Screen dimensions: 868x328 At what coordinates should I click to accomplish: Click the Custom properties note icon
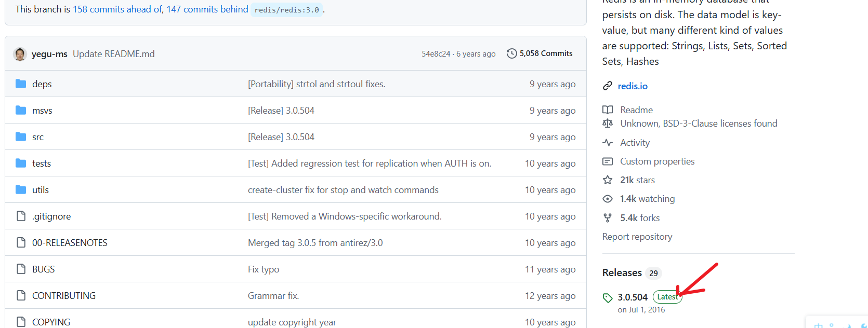coord(607,161)
